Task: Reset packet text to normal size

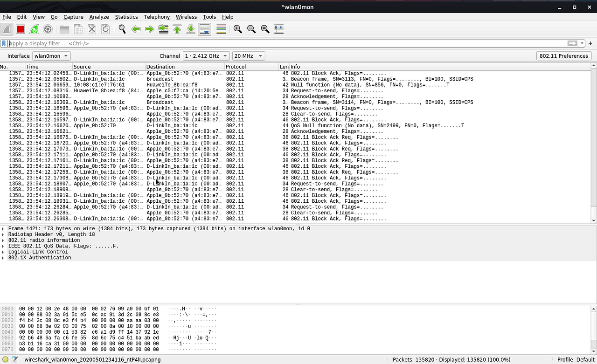Action: [x=265, y=29]
